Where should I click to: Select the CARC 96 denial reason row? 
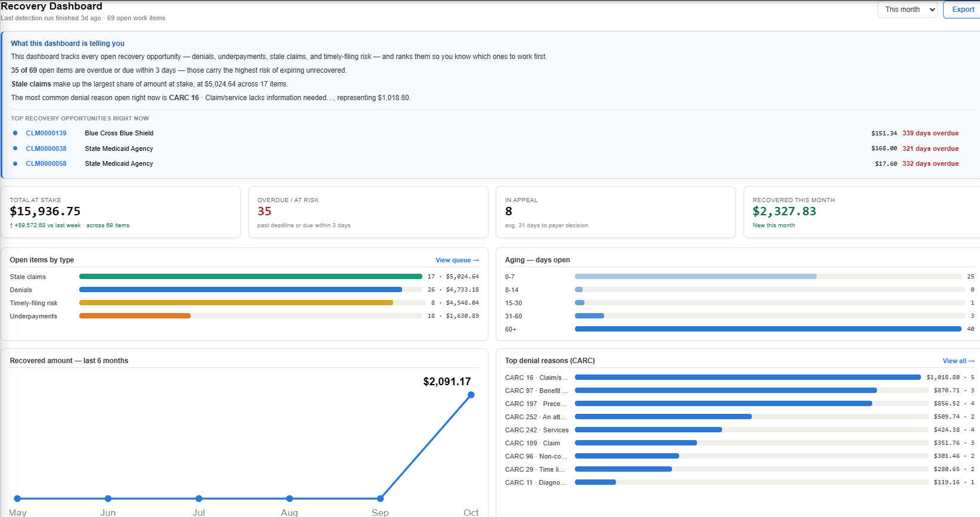740,456
